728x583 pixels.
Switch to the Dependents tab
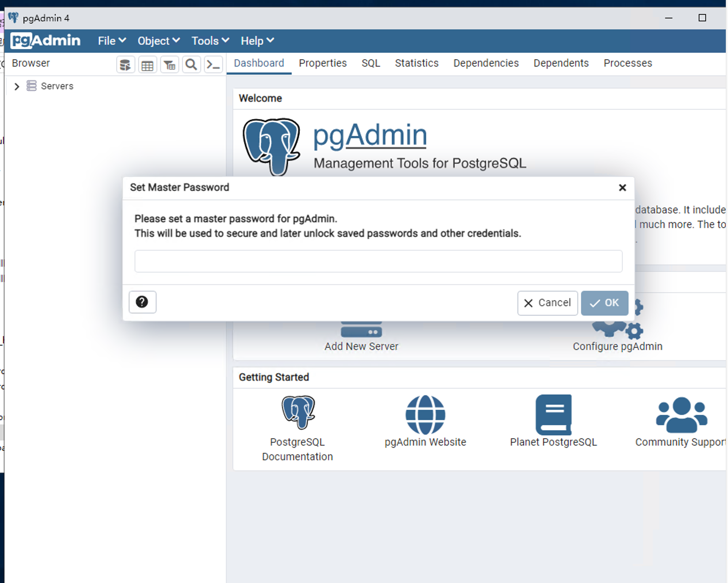point(561,63)
